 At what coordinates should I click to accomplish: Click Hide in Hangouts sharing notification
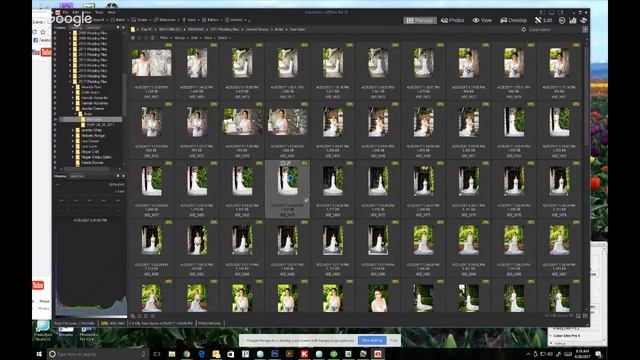click(x=393, y=340)
